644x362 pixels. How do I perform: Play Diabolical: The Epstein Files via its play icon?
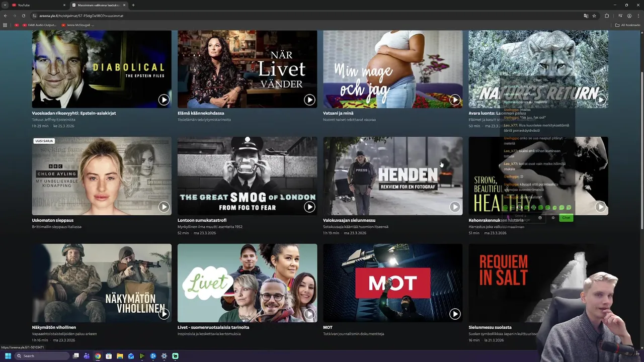tap(164, 100)
